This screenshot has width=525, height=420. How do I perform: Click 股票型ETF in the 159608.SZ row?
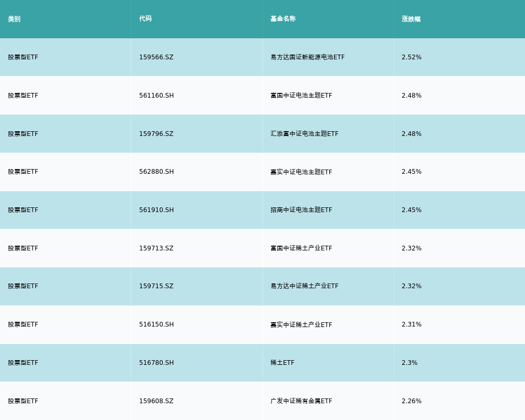(x=23, y=401)
